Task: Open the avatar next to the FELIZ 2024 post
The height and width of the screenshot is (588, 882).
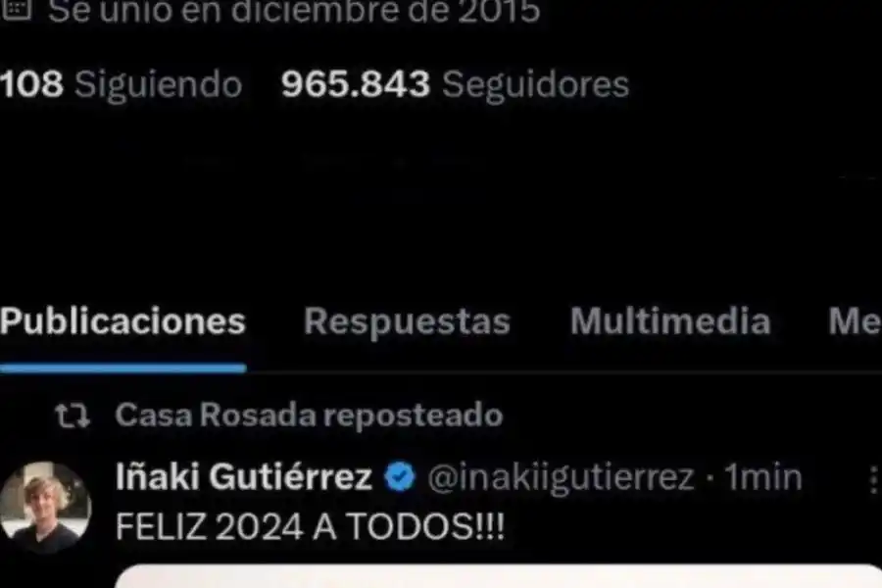Action: pyautogui.click(x=45, y=507)
